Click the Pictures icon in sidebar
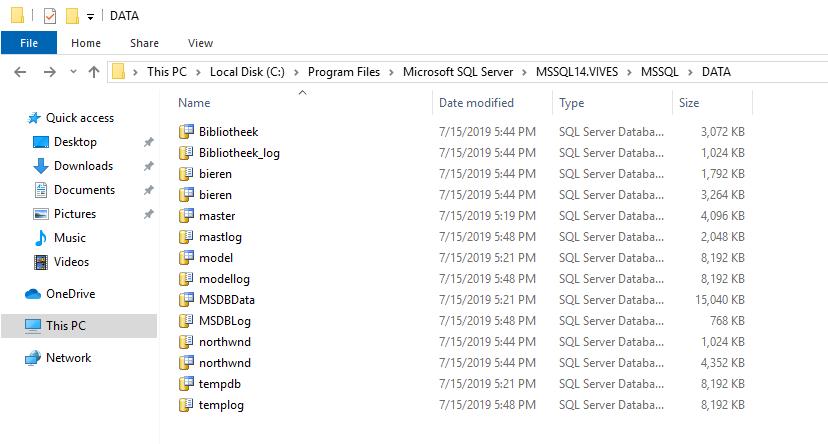The height and width of the screenshot is (444, 828). 41,214
